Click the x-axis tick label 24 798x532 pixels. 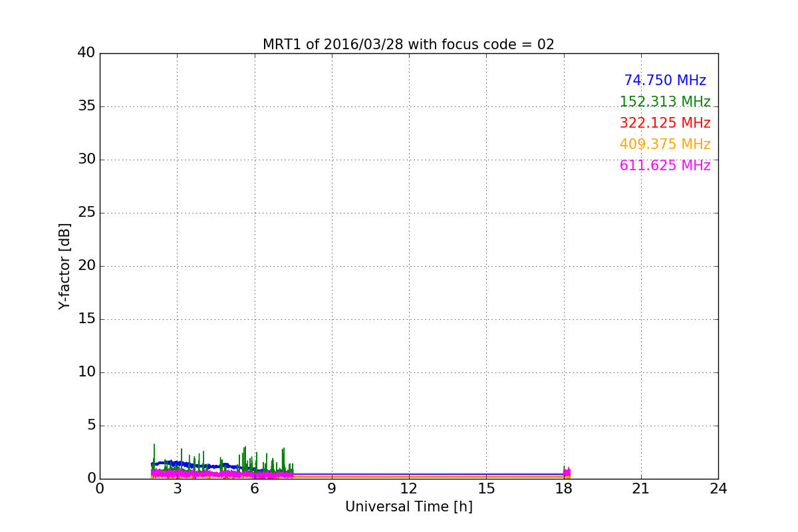[718, 489]
